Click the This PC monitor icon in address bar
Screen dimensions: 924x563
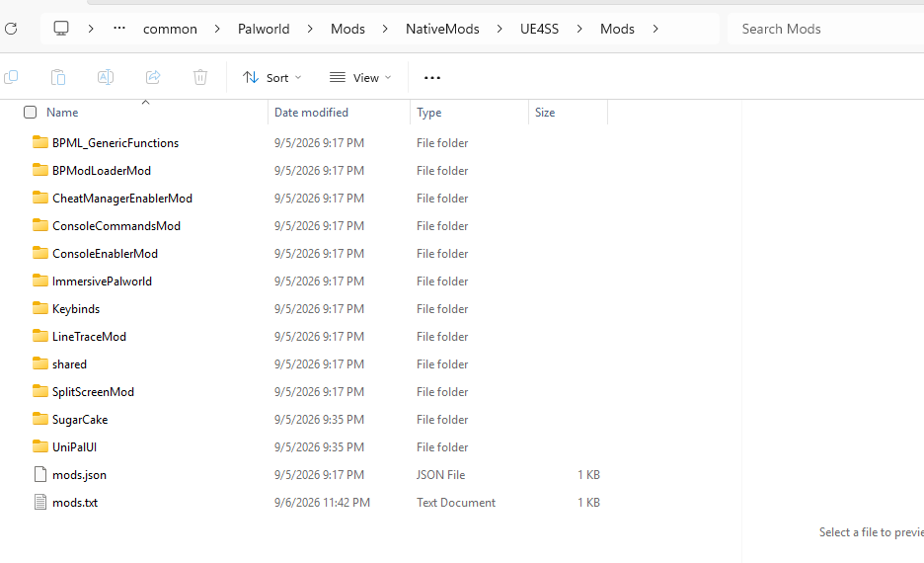point(61,29)
